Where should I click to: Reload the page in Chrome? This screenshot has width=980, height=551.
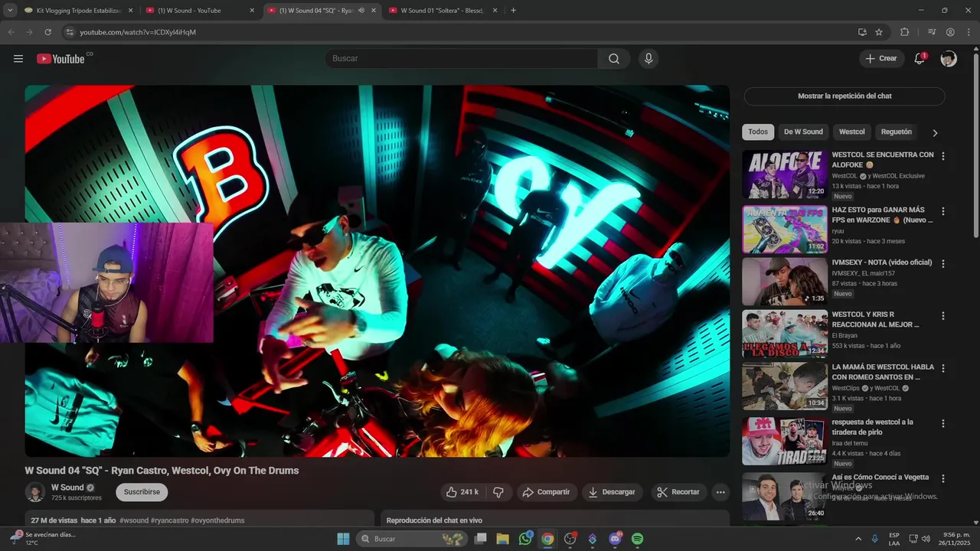(x=47, y=32)
